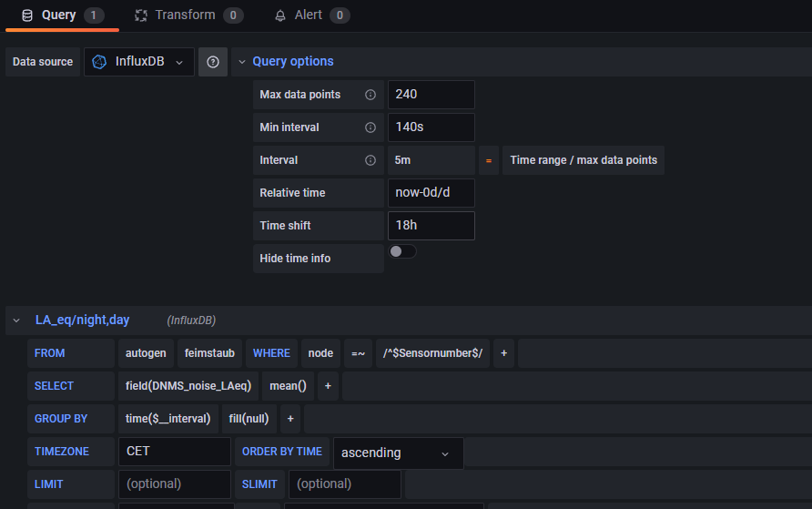The image size is (812, 509).
Task: Edit the Min interval field 140s
Action: (431, 127)
